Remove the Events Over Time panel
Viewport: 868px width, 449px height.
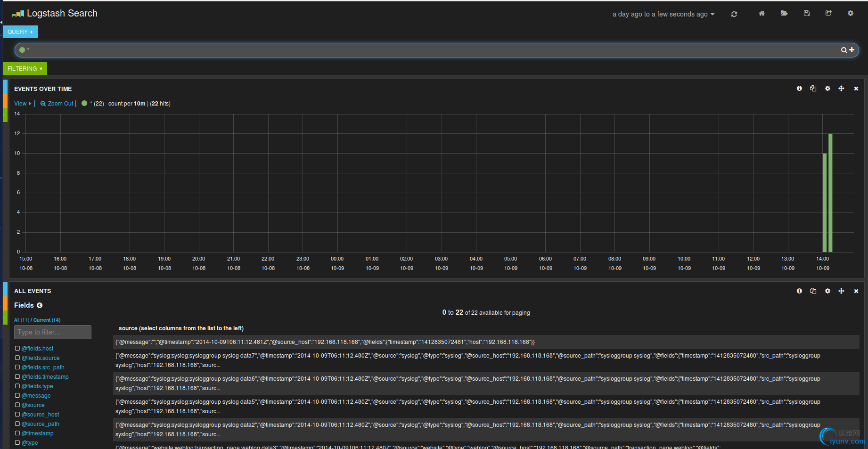coord(856,89)
